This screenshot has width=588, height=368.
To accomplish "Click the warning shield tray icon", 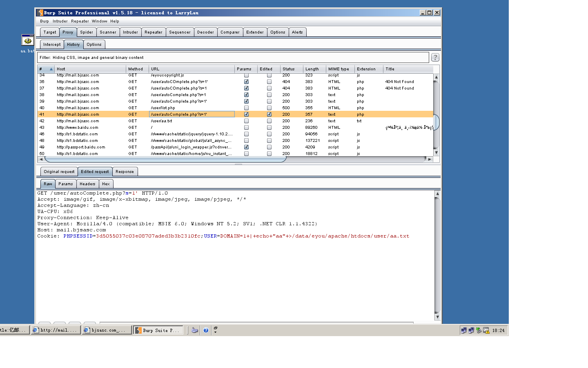I will [486, 330].
